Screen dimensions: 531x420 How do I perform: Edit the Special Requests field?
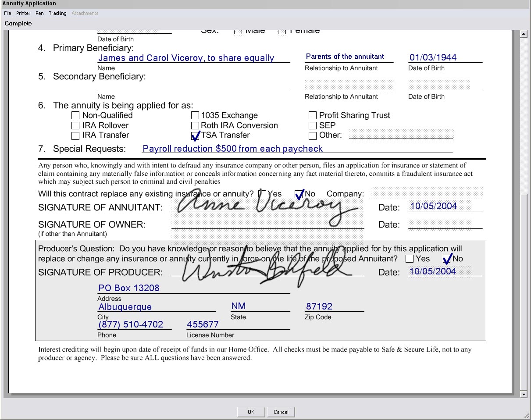tap(297, 148)
